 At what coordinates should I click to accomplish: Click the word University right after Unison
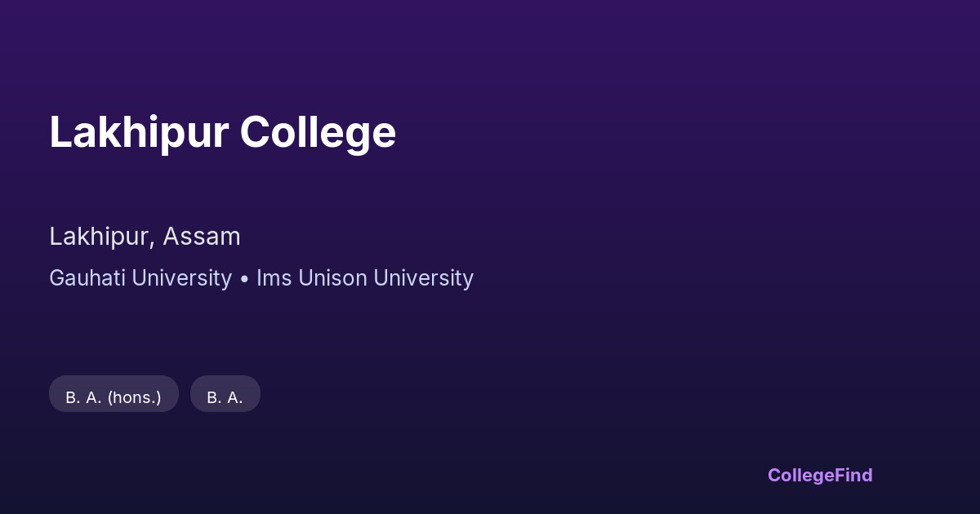[x=423, y=278]
